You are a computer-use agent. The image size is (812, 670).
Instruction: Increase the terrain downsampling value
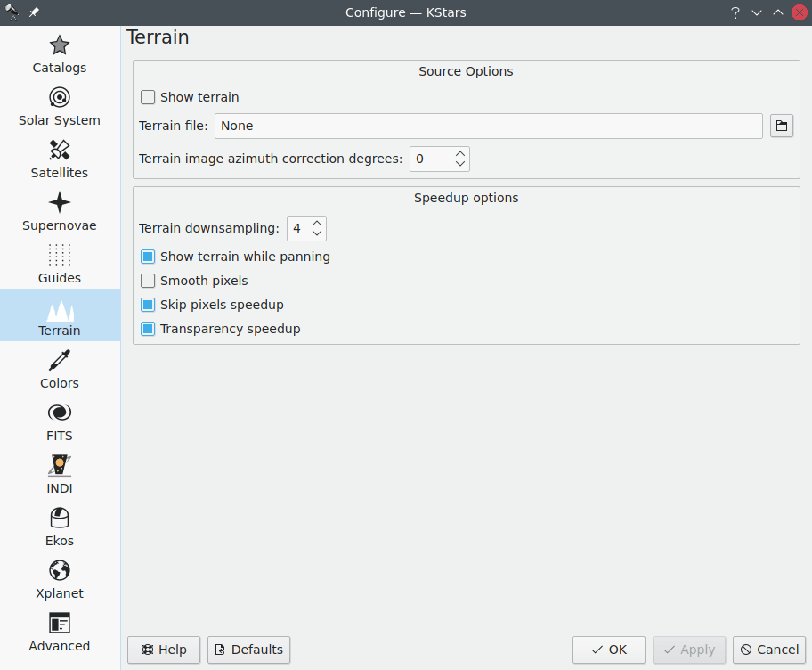click(317, 224)
